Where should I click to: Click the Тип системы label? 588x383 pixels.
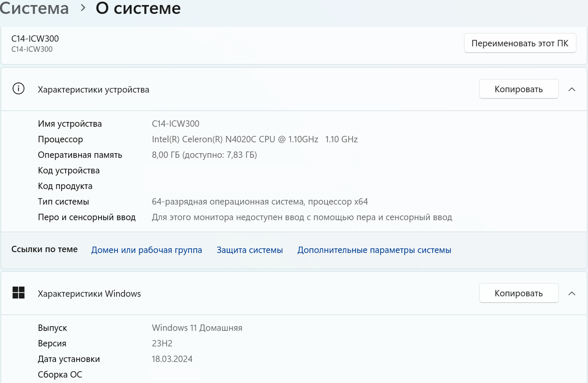(64, 201)
